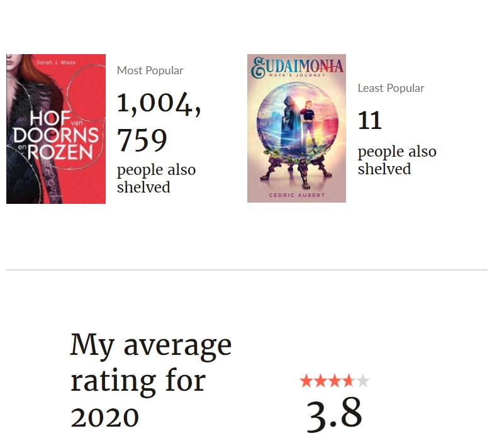Open the Hof van Doorns en Rozen cover
The height and width of the screenshot is (448, 492).
pos(56,129)
